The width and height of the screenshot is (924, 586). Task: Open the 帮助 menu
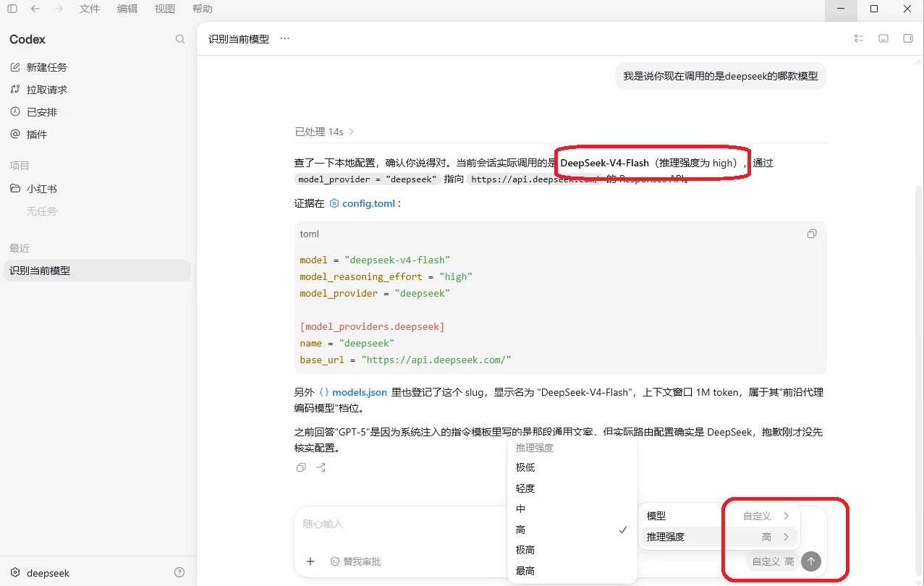(203, 9)
